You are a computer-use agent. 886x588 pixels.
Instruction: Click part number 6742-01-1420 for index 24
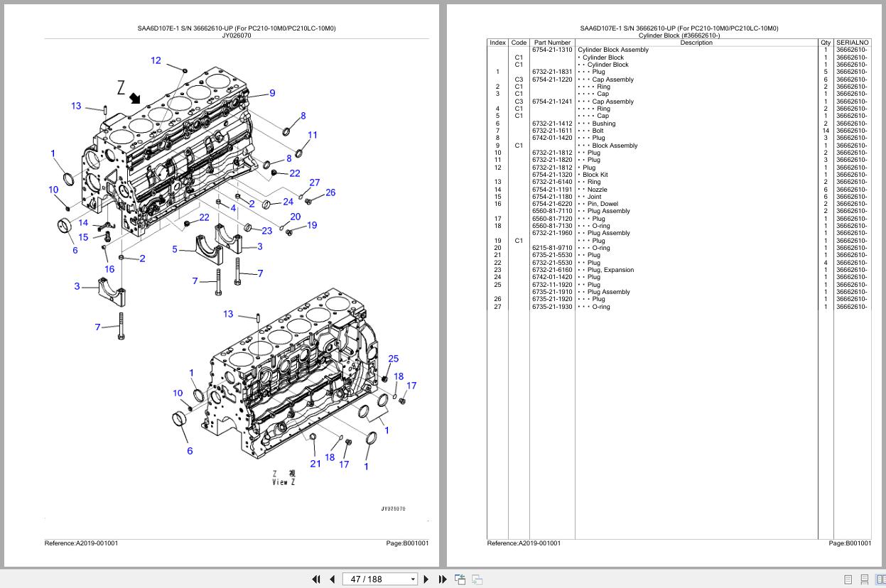click(552, 277)
